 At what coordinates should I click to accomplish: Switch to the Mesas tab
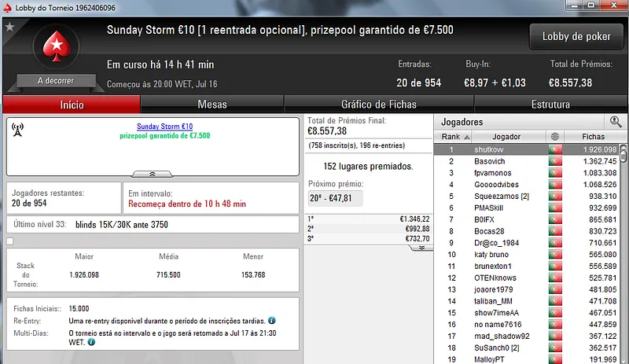(x=212, y=105)
